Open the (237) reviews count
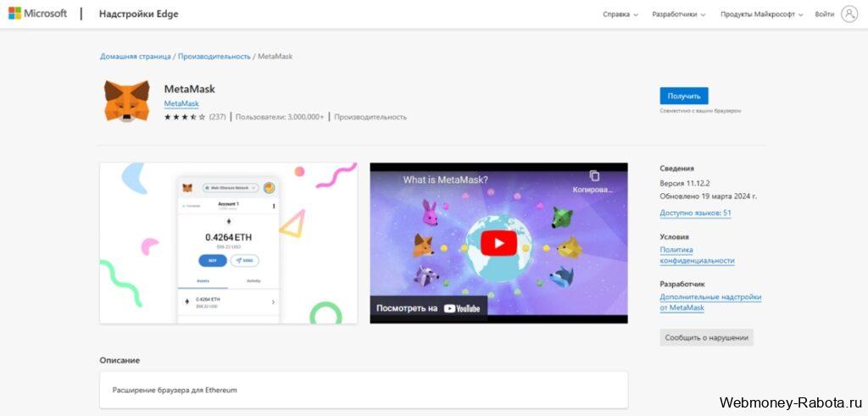Viewport: 868px width, 416px height. [218, 117]
